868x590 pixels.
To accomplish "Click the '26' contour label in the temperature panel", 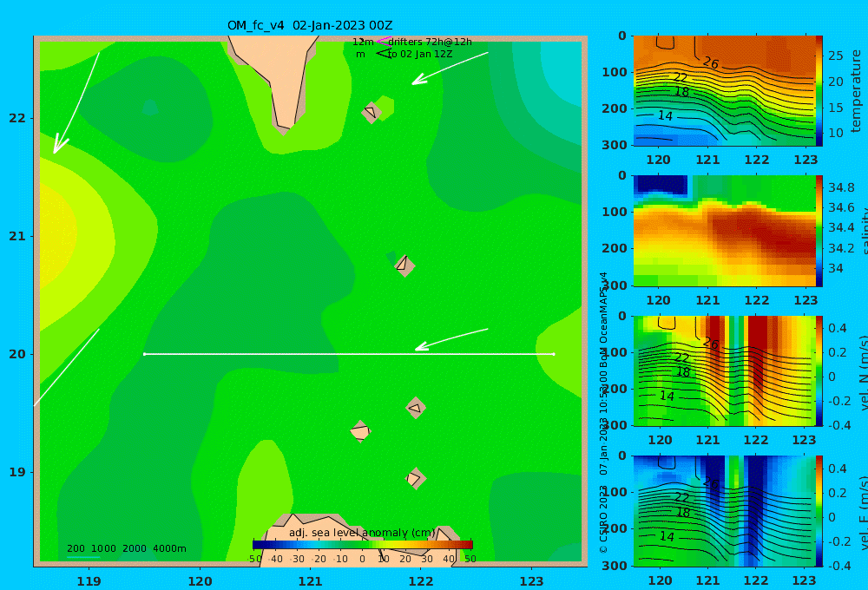I will [711, 63].
